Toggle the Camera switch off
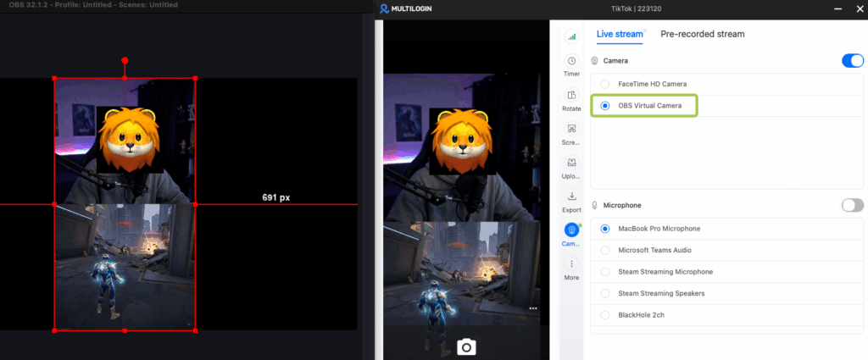 (x=853, y=61)
